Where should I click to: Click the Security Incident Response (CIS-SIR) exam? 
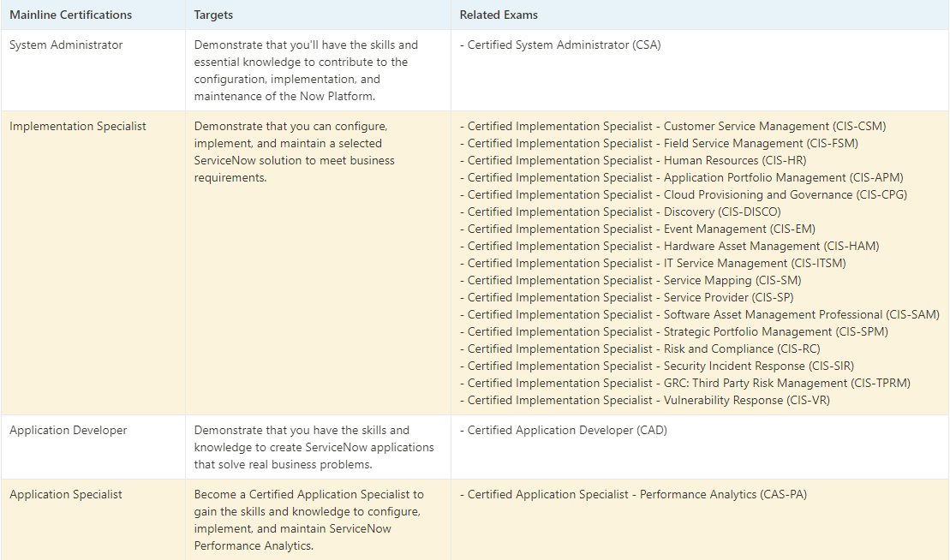click(657, 366)
